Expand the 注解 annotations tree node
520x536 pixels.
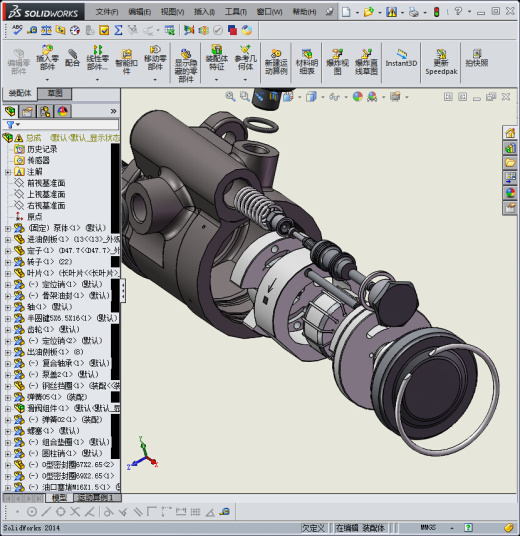[8, 172]
